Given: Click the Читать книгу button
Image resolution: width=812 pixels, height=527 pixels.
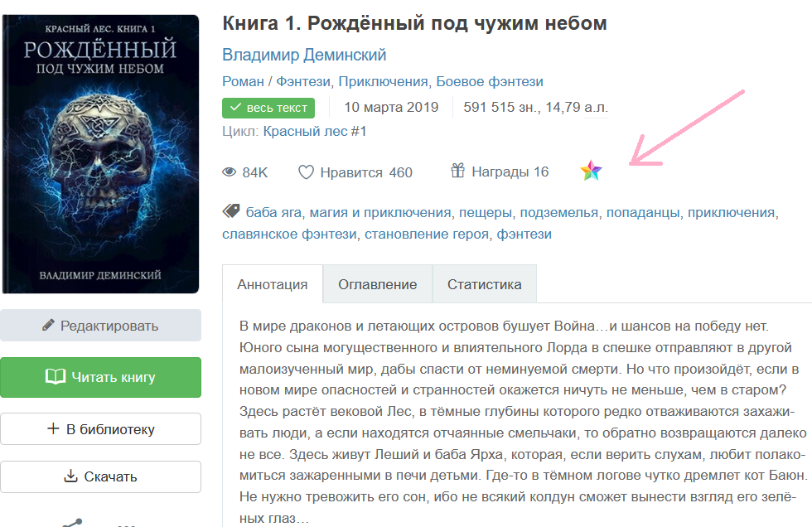Looking at the screenshot, I should pos(100,377).
